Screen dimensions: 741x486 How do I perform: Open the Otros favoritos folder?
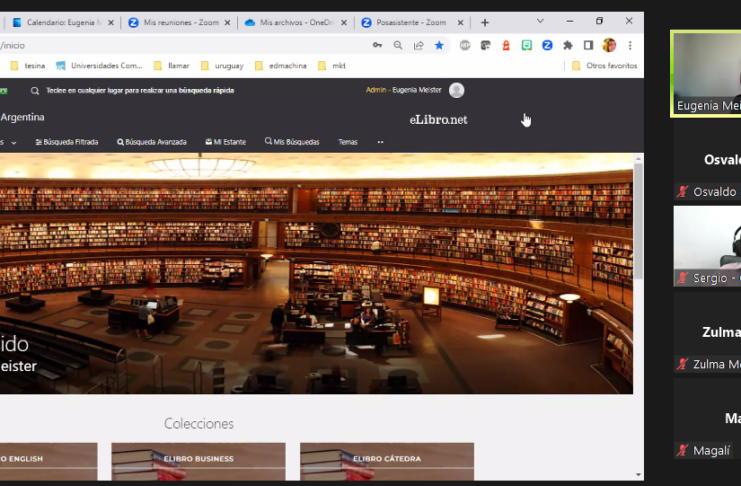click(604, 66)
